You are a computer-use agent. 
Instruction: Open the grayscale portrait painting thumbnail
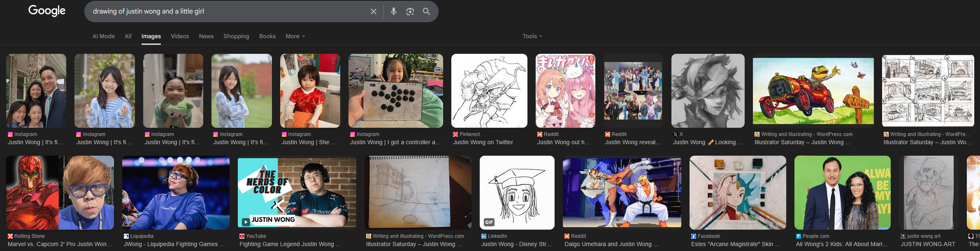point(708,91)
